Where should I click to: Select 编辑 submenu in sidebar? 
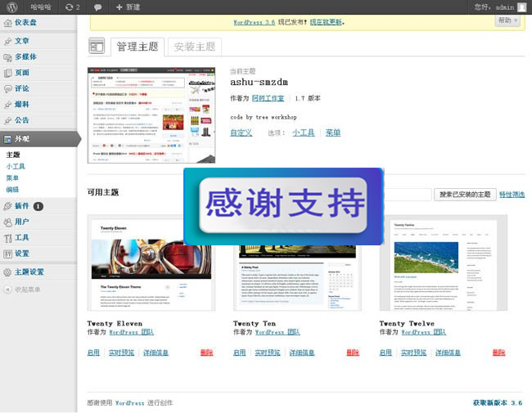pos(12,190)
